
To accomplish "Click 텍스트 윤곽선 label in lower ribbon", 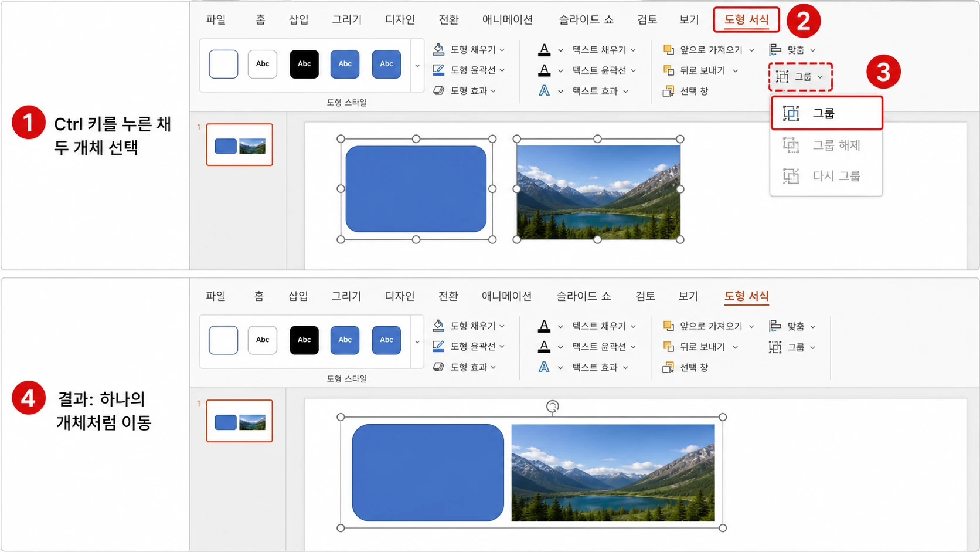I will 599,347.
